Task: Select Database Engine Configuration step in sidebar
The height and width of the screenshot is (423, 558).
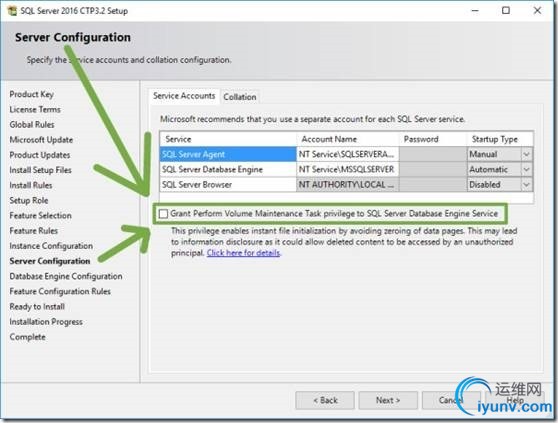Action: coord(66,276)
